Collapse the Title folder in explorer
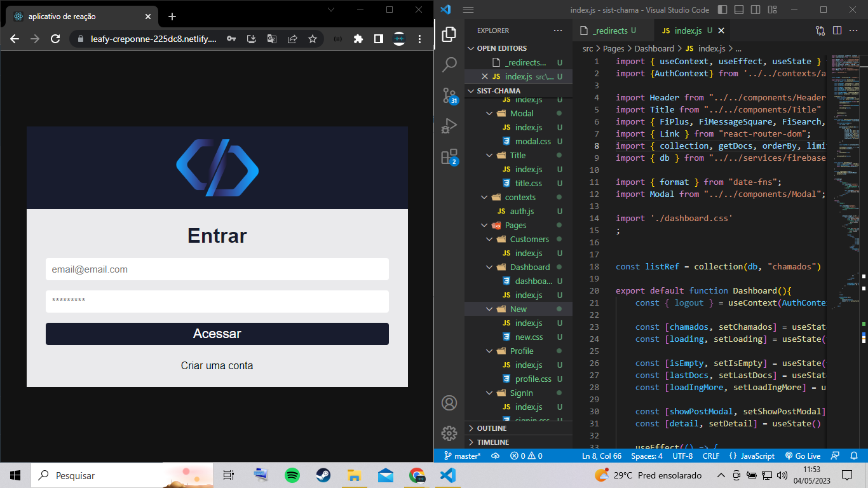868x488 pixels. (518, 156)
